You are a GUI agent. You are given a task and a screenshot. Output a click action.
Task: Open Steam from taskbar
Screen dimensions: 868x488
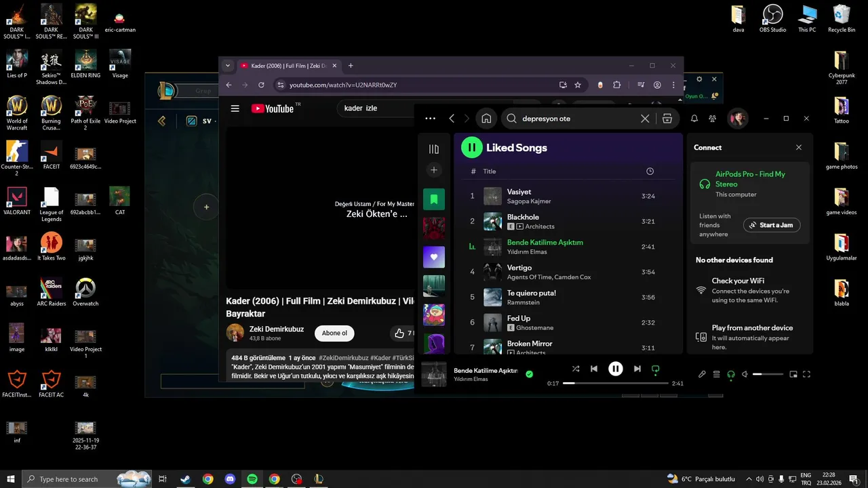click(185, 479)
